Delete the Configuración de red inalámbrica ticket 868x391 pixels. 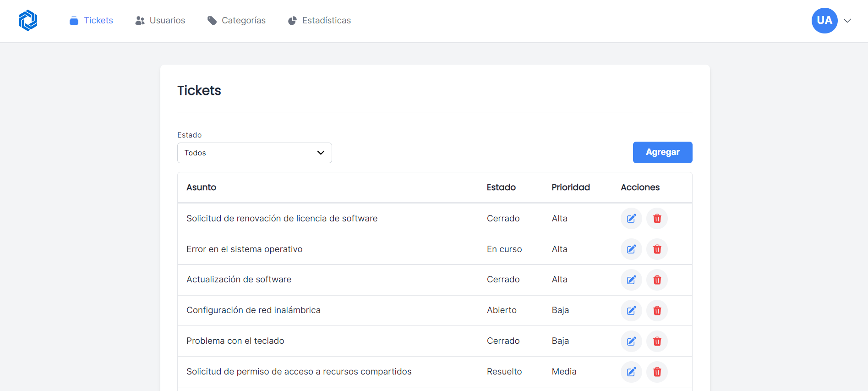(x=657, y=311)
